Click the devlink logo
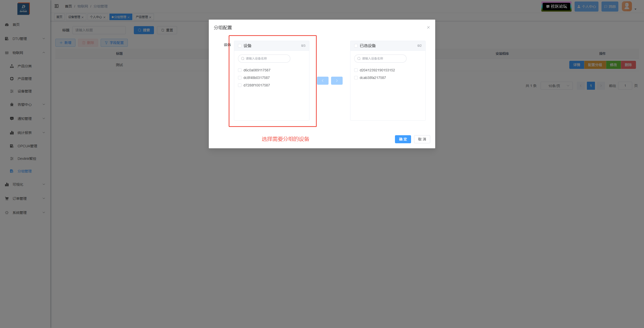Image resolution: width=644 pixels, height=328 pixels. [23, 9]
